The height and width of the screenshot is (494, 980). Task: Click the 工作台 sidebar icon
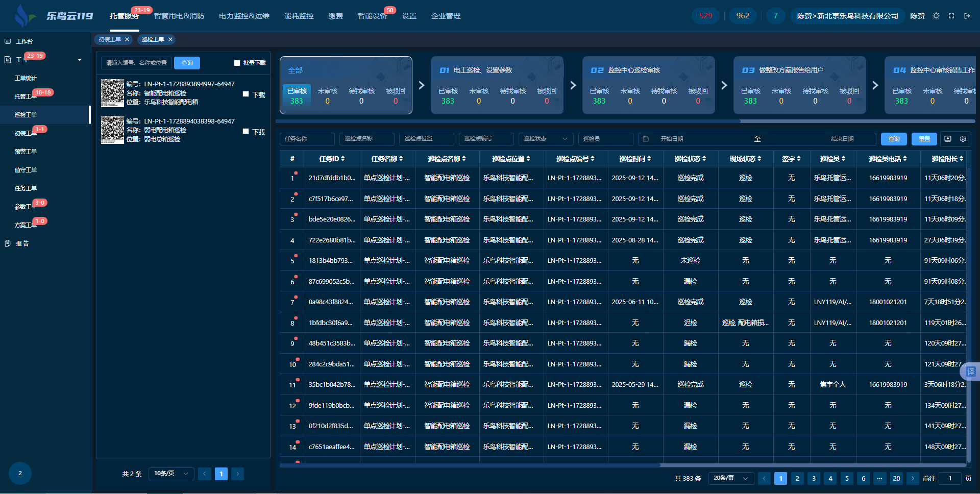click(8, 41)
